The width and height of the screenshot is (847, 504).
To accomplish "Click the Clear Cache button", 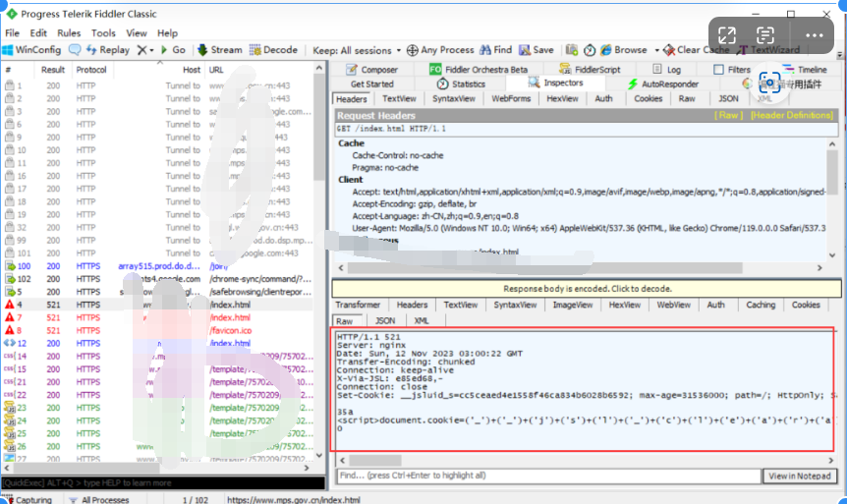I will tap(697, 50).
